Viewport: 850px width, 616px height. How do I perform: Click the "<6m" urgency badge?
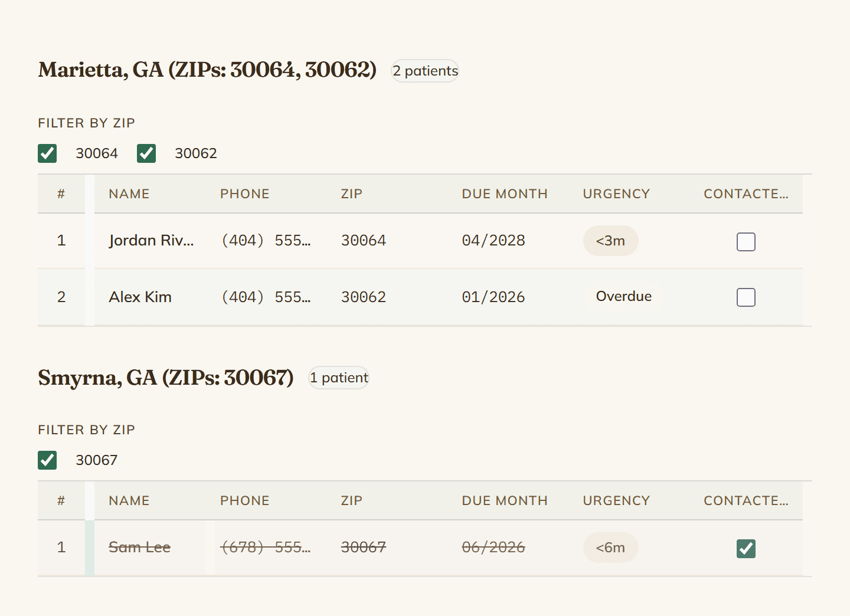610,548
